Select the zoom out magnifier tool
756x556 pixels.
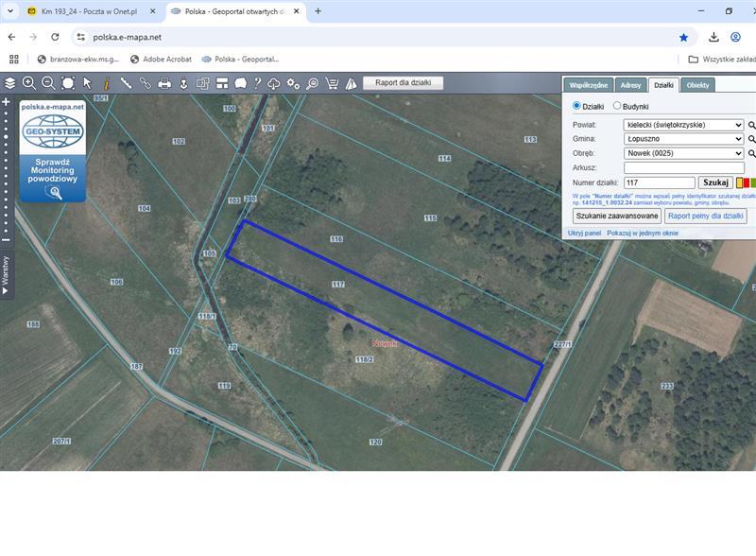click(x=48, y=83)
